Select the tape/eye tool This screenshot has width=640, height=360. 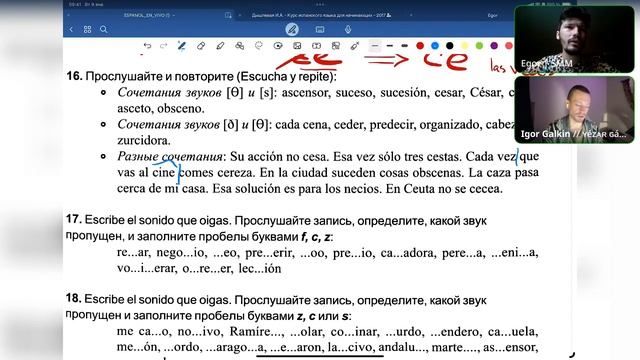[278, 46]
